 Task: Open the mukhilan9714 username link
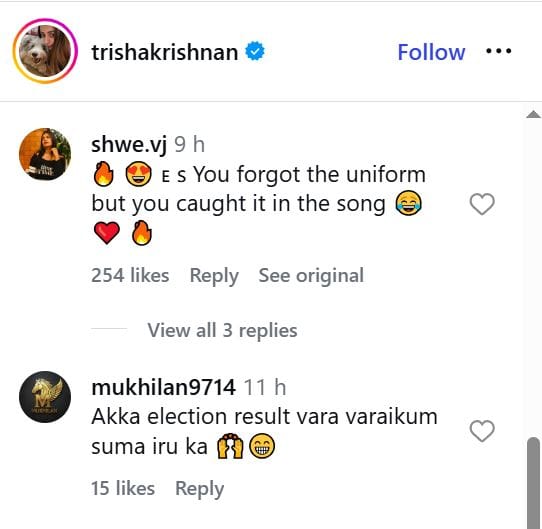(163, 387)
